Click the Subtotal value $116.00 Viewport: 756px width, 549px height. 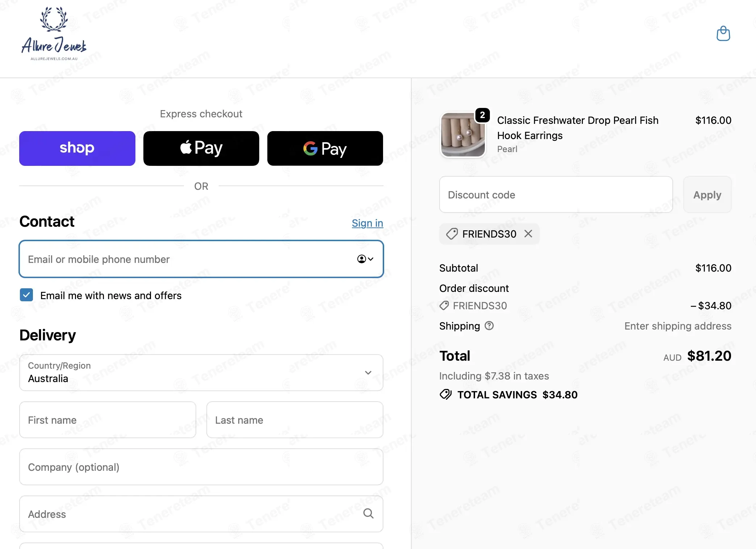713,268
